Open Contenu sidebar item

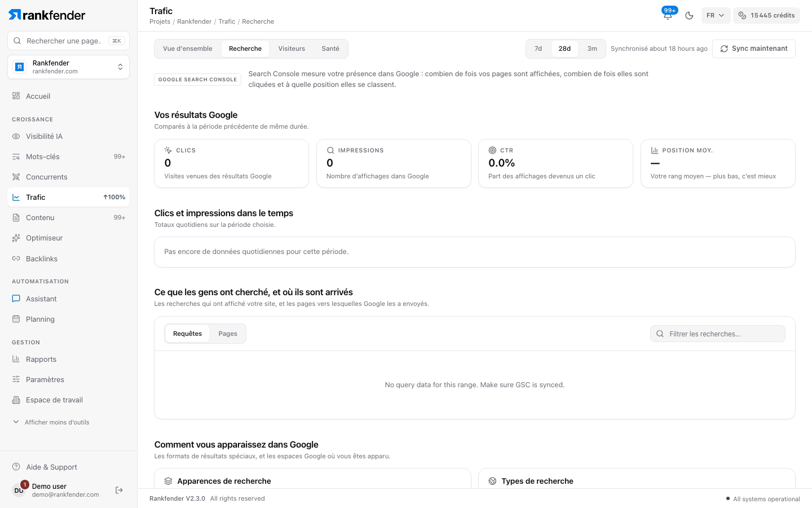(x=68, y=217)
